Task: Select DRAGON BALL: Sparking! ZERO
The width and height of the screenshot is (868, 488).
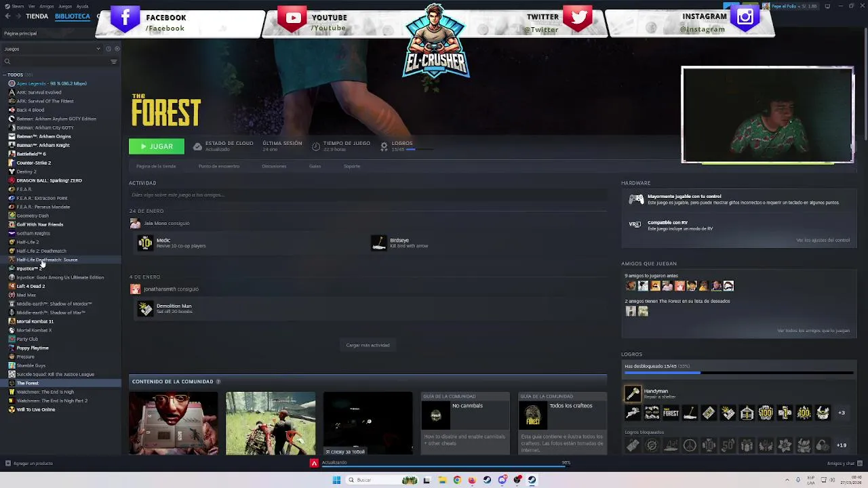Action: click(49, 180)
